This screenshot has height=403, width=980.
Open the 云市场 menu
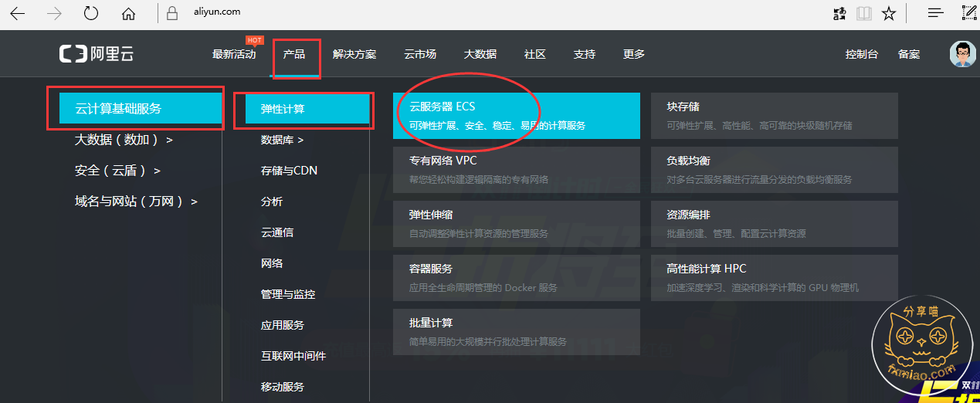(420, 54)
